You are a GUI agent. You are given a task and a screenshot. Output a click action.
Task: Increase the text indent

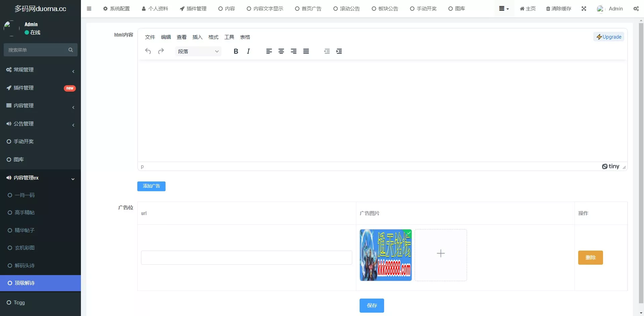coord(339,51)
